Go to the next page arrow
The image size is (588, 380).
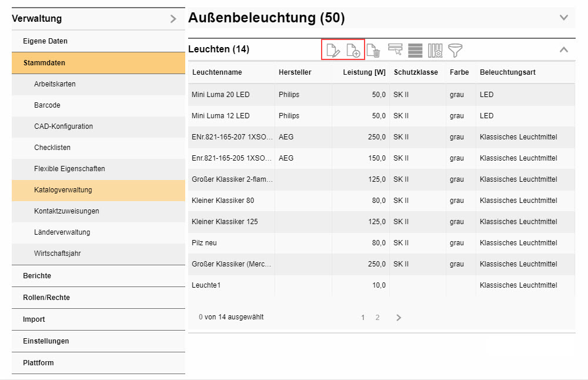click(399, 317)
